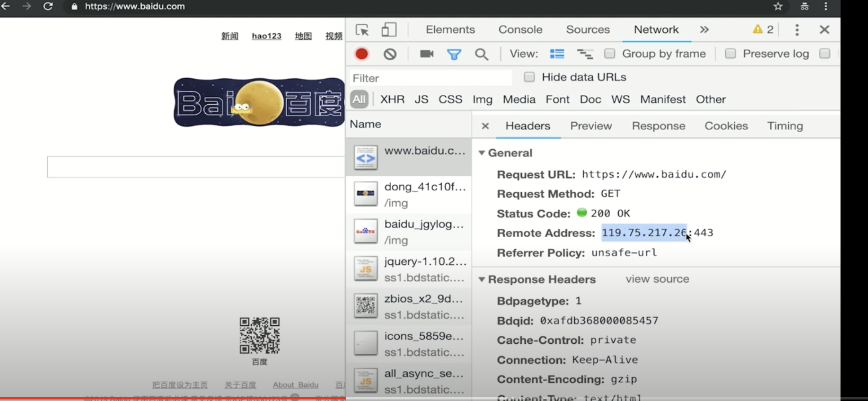The height and width of the screenshot is (401, 868).
Task: Open DevTools three-dot customize menu
Action: pyautogui.click(x=797, y=30)
